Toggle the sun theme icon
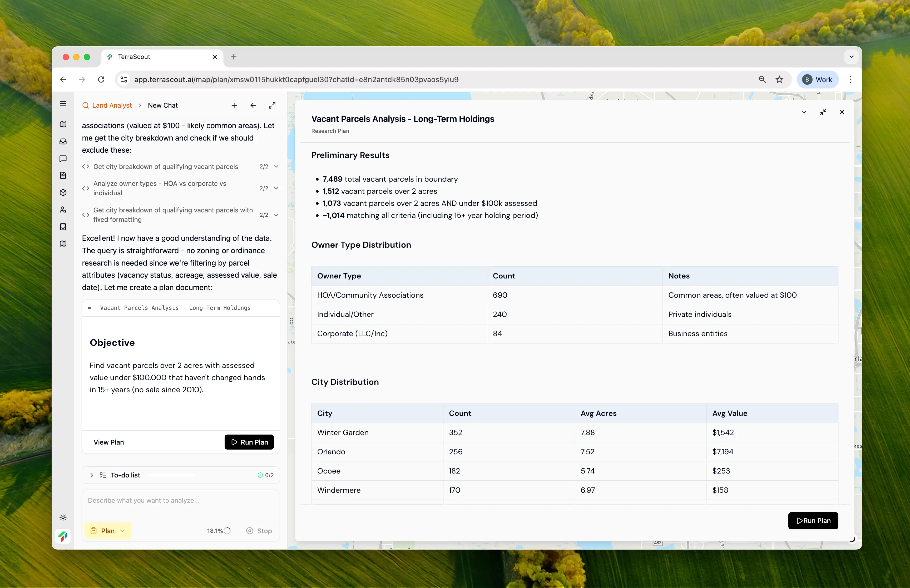910x588 pixels. (x=63, y=517)
